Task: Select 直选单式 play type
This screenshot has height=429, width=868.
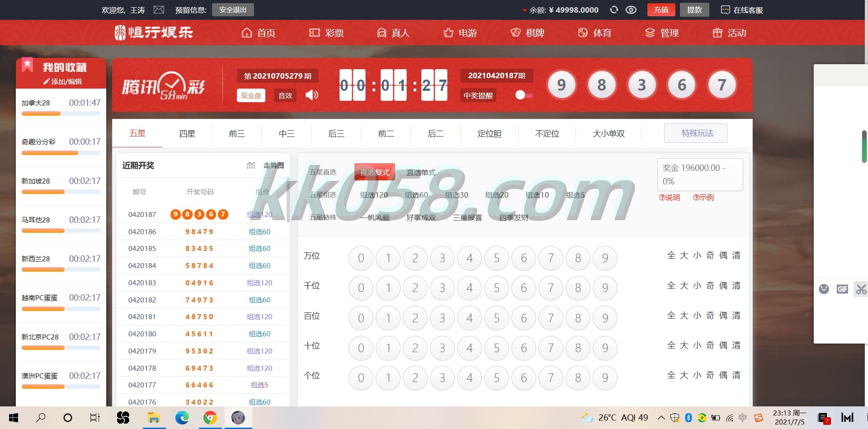Action: [x=421, y=172]
